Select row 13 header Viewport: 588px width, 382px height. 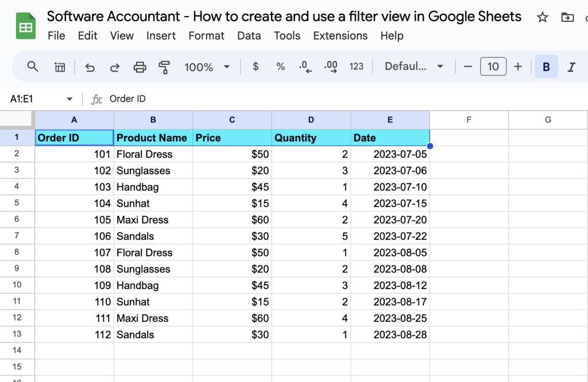(17, 334)
